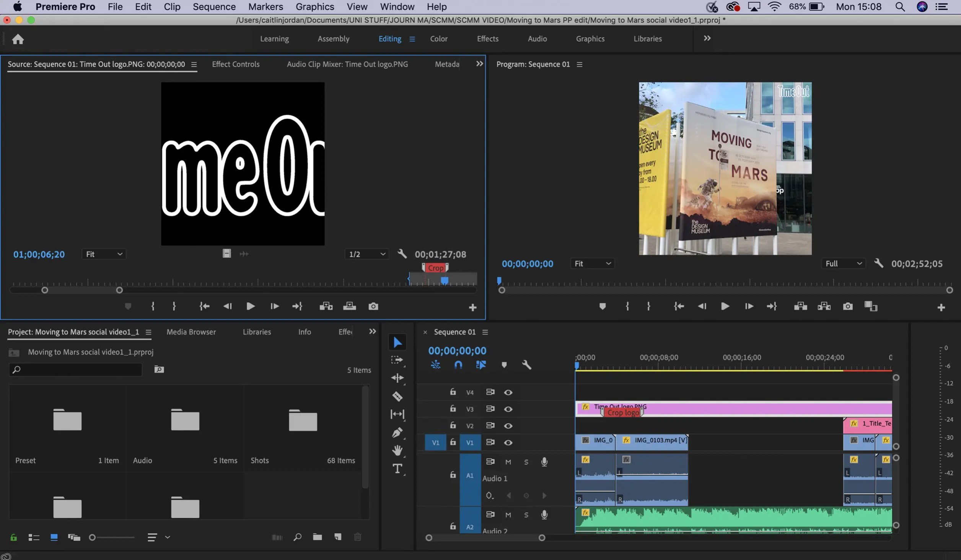Open the Markers menu
This screenshot has height=560, width=961.
tap(265, 7)
